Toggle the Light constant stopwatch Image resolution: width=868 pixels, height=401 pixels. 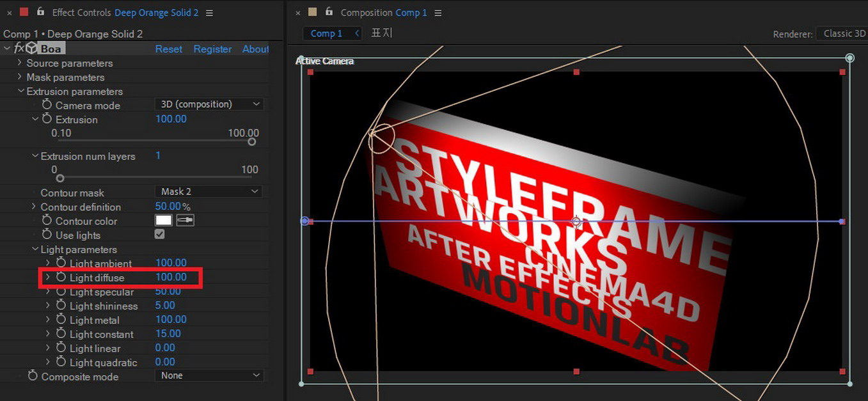pyautogui.click(x=61, y=333)
